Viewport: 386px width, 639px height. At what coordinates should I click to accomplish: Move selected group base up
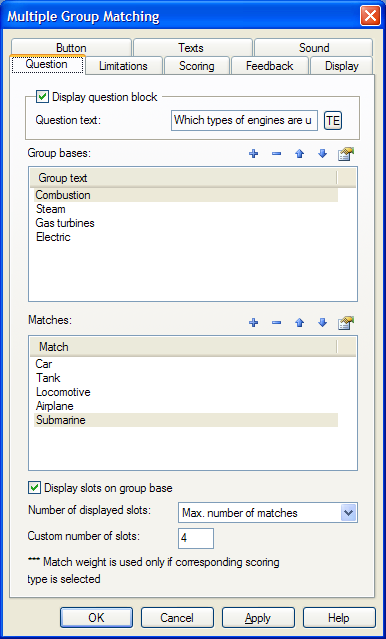[x=300, y=154]
